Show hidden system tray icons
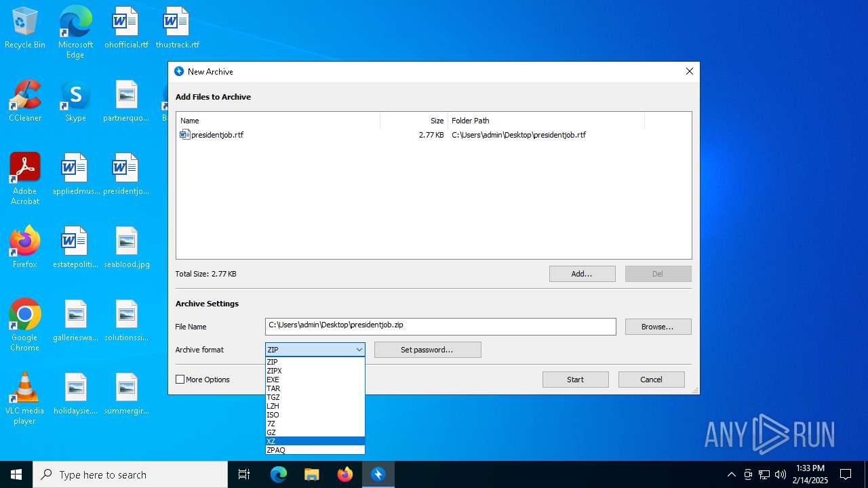This screenshot has height=488, width=868. pos(731,474)
